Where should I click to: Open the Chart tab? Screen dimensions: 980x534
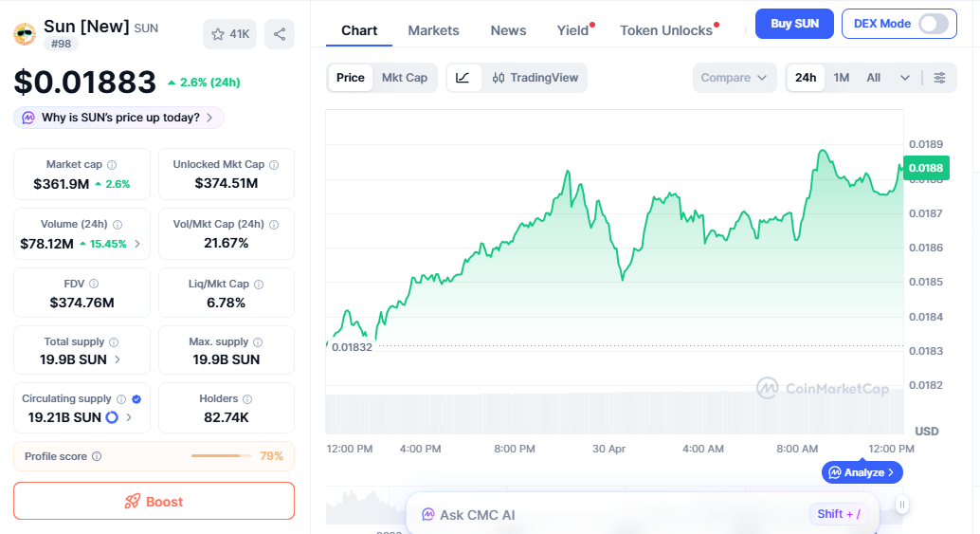359,30
